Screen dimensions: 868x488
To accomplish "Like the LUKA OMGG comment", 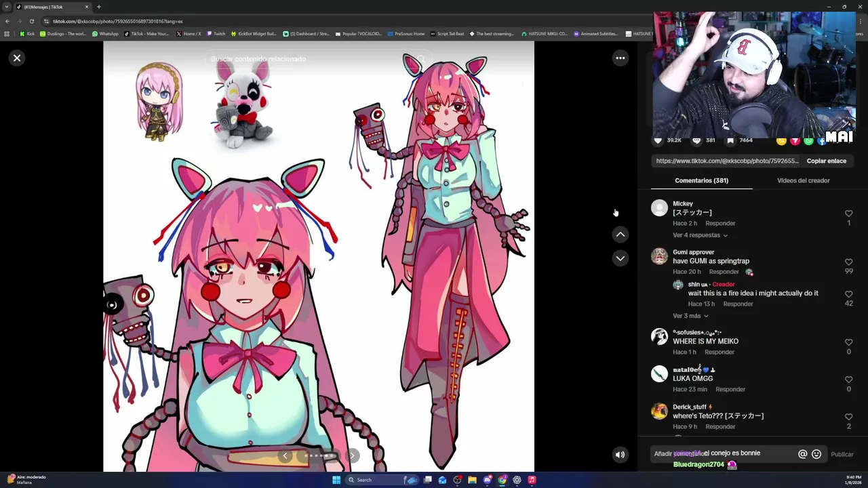I will tap(848, 380).
